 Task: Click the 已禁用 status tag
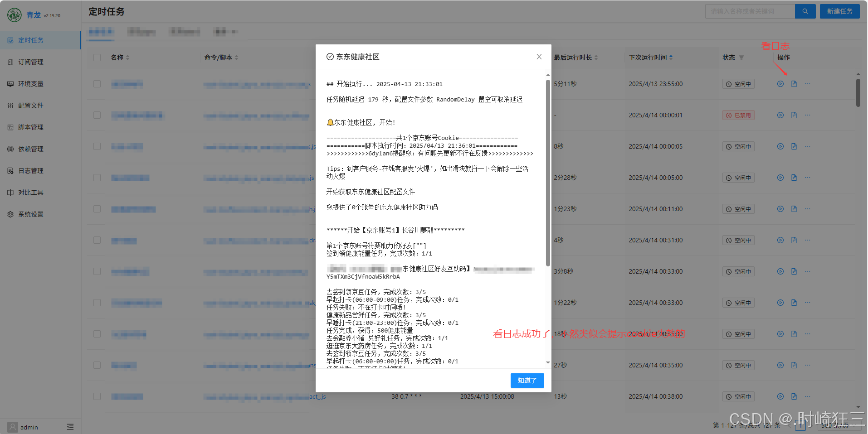[738, 115]
